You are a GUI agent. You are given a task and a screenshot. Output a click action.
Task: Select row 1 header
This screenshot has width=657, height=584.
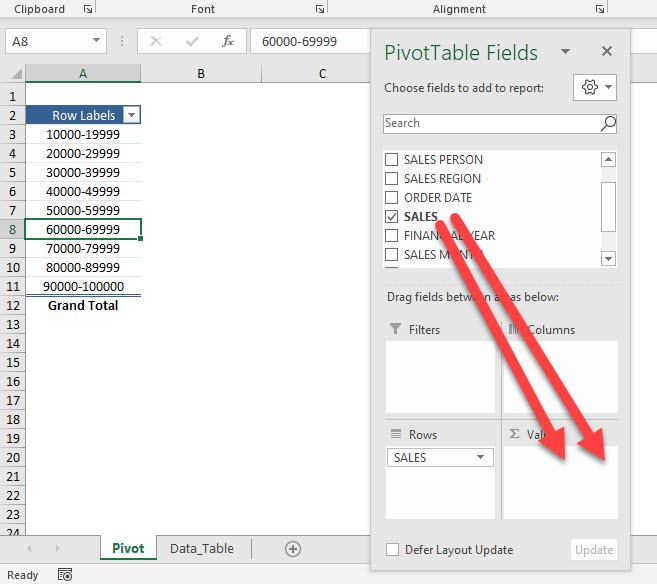[13, 96]
